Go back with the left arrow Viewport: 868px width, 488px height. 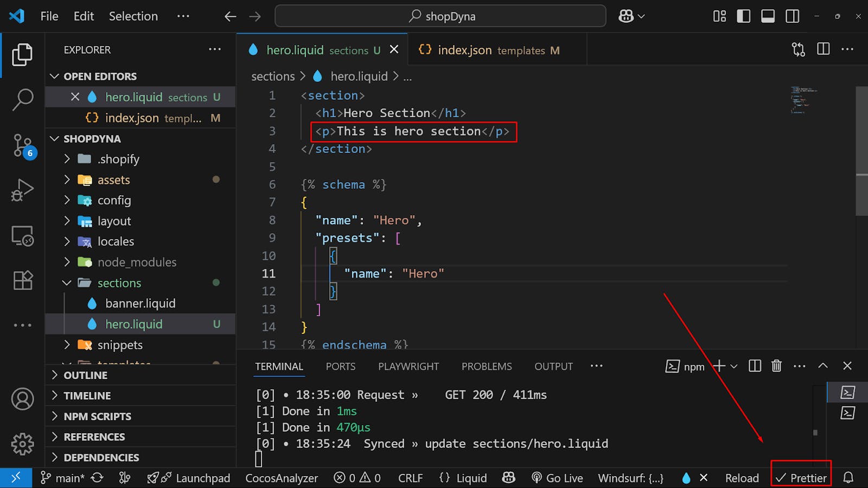(230, 16)
